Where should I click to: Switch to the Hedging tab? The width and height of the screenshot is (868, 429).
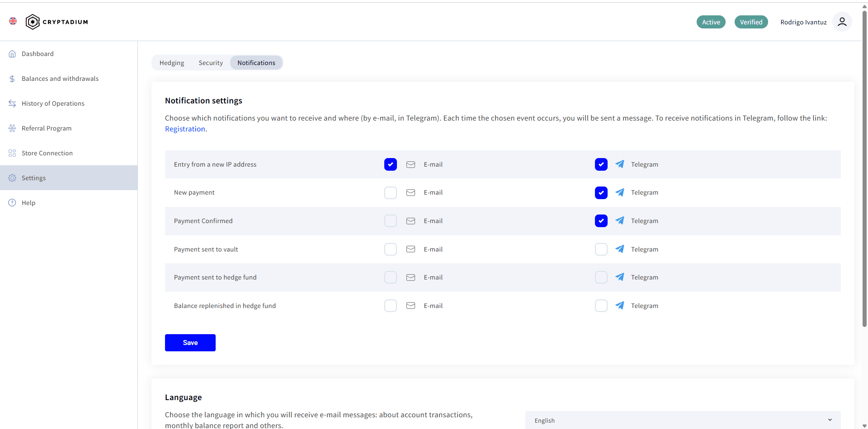click(x=172, y=63)
